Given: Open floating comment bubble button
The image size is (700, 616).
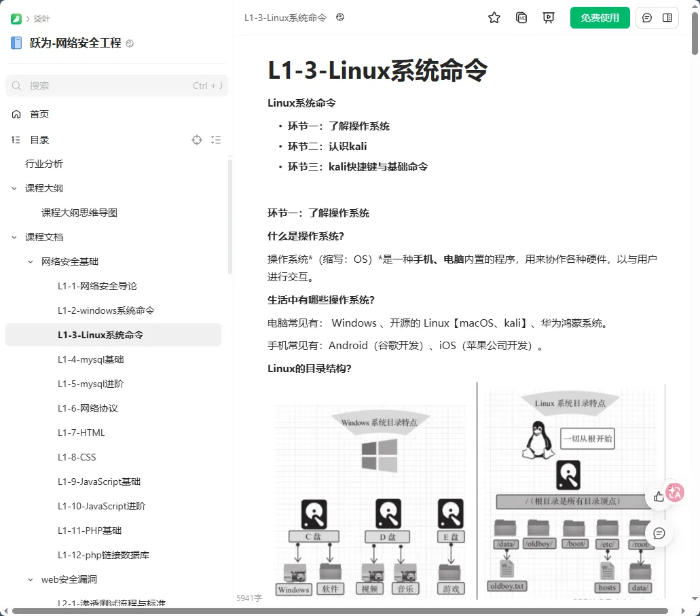Looking at the screenshot, I should coord(659,533).
